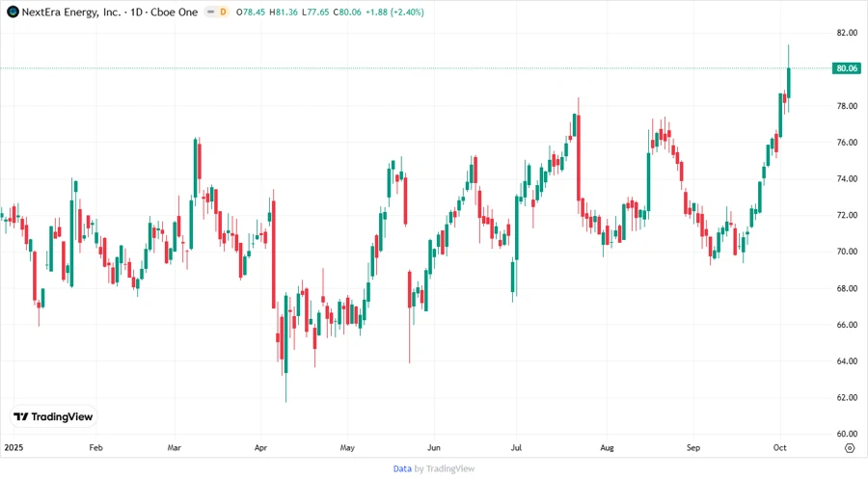The width and height of the screenshot is (868, 480).
Task: Click the O78.45 open value in legend
Action: coord(254,12)
